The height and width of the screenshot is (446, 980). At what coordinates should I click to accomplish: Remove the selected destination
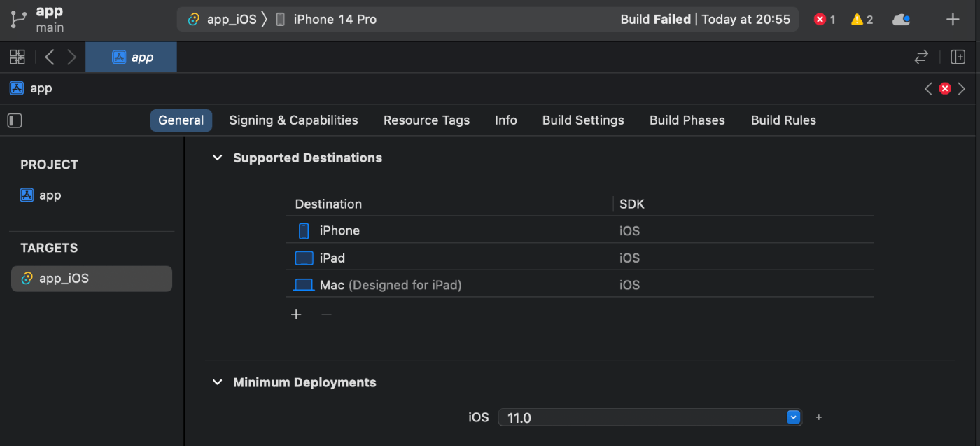[326, 314]
